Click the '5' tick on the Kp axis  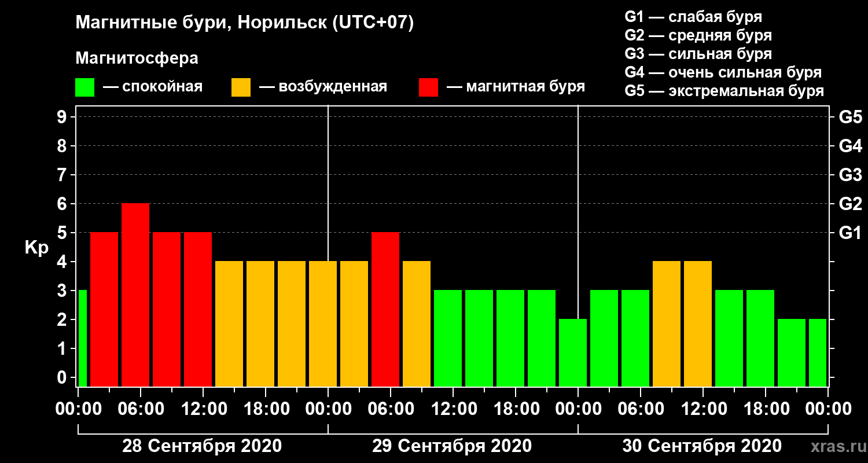[x=63, y=233]
